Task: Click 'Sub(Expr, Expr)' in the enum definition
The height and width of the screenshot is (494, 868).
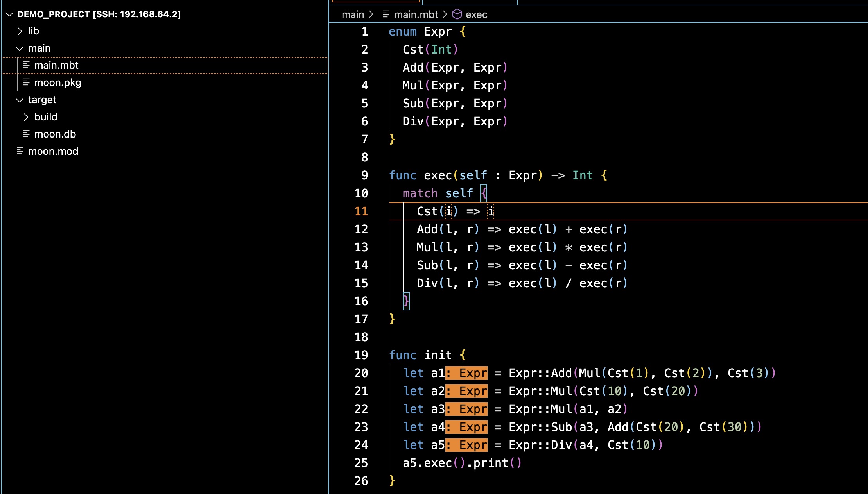Action: (455, 104)
